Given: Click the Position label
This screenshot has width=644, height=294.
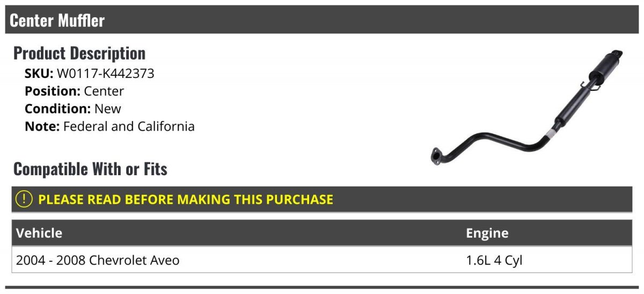Looking at the screenshot, I should (53, 91).
